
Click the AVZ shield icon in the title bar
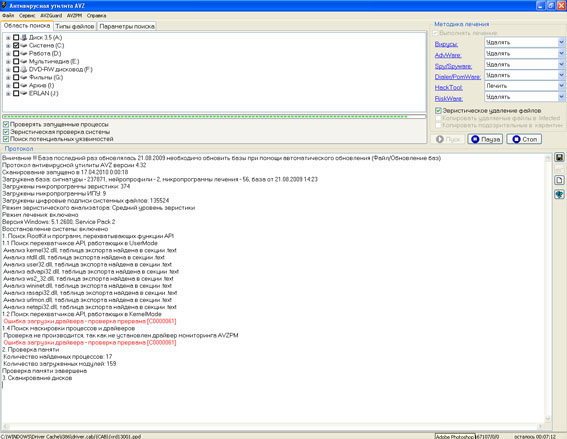tap(4, 5)
